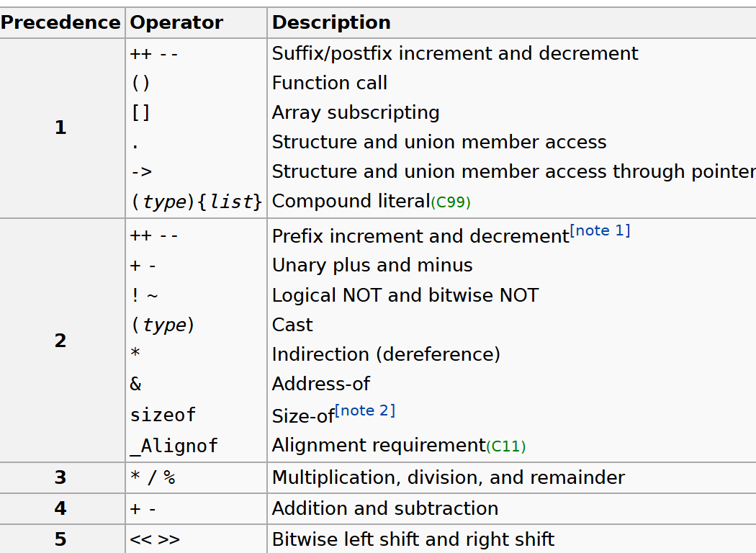Click 'Multiplication, division, and remainder' text
This screenshot has width=756, height=553.
(x=449, y=477)
